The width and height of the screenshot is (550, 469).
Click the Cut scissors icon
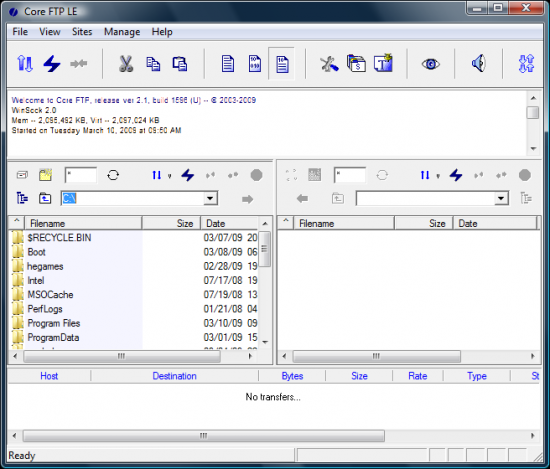tap(126, 64)
